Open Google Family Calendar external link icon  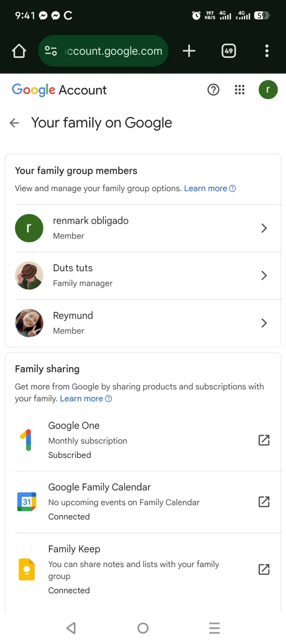pos(264,502)
